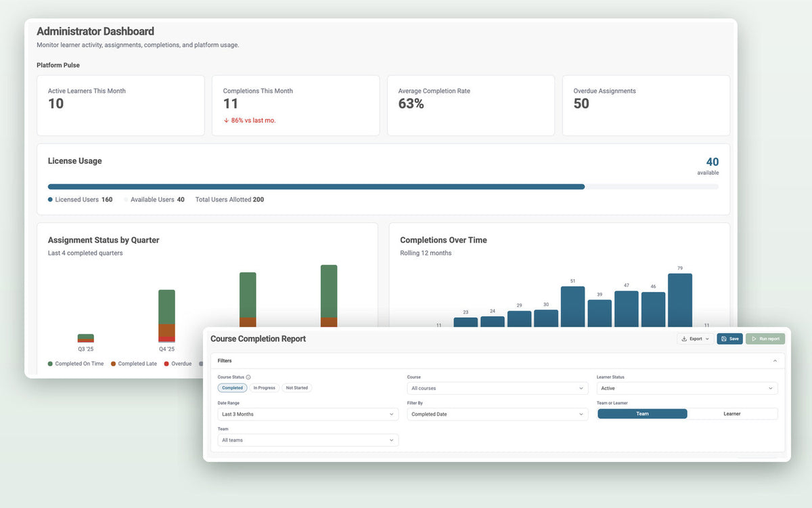Switch to the Team segment
The width and height of the screenshot is (812, 508).
pos(642,414)
